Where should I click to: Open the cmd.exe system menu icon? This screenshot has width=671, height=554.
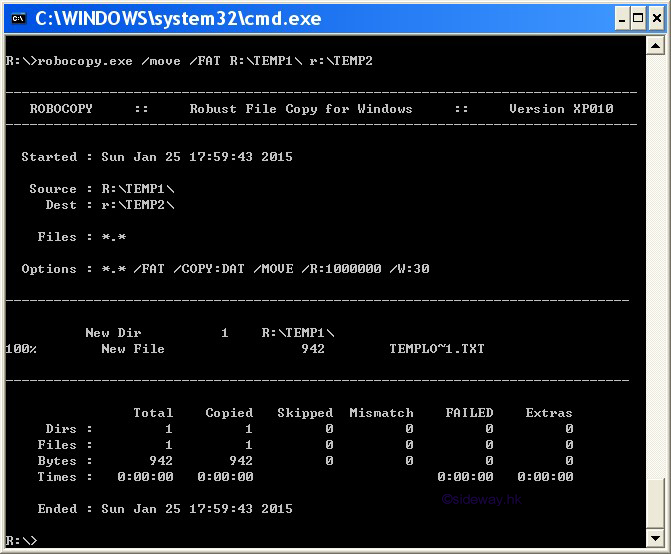click(17, 18)
